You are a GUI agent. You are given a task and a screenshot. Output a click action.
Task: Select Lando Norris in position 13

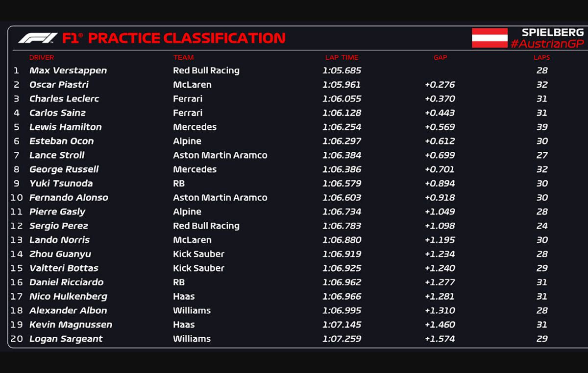[59, 240]
